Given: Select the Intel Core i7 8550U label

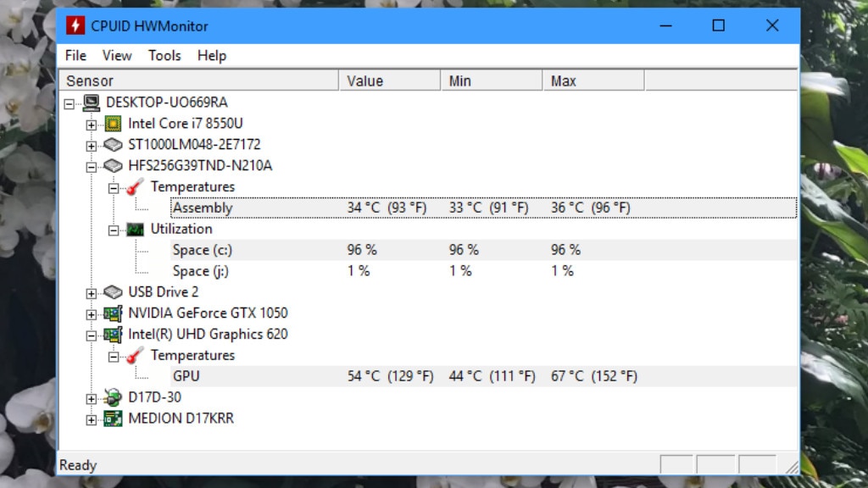Looking at the screenshot, I should tap(186, 124).
